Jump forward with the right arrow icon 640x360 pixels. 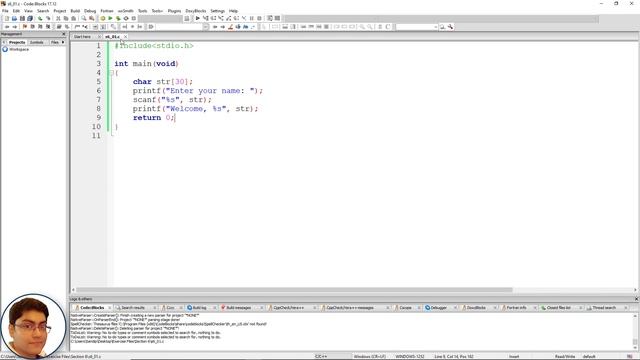pyautogui.click(x=14, y=27)
